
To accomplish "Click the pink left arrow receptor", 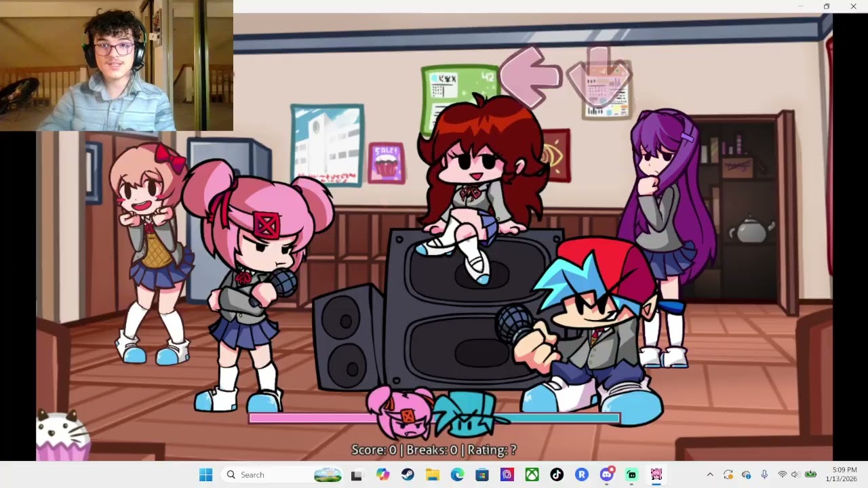I will 531,77.
